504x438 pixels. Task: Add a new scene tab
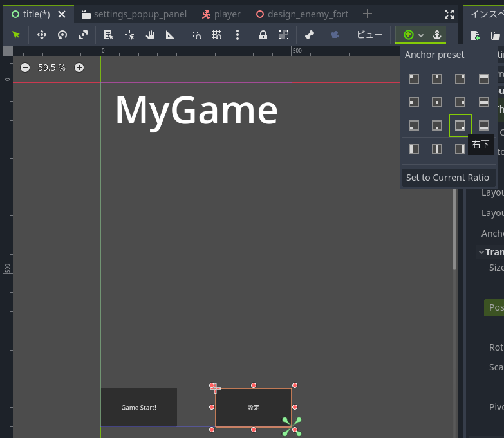(x=368, y=14)
